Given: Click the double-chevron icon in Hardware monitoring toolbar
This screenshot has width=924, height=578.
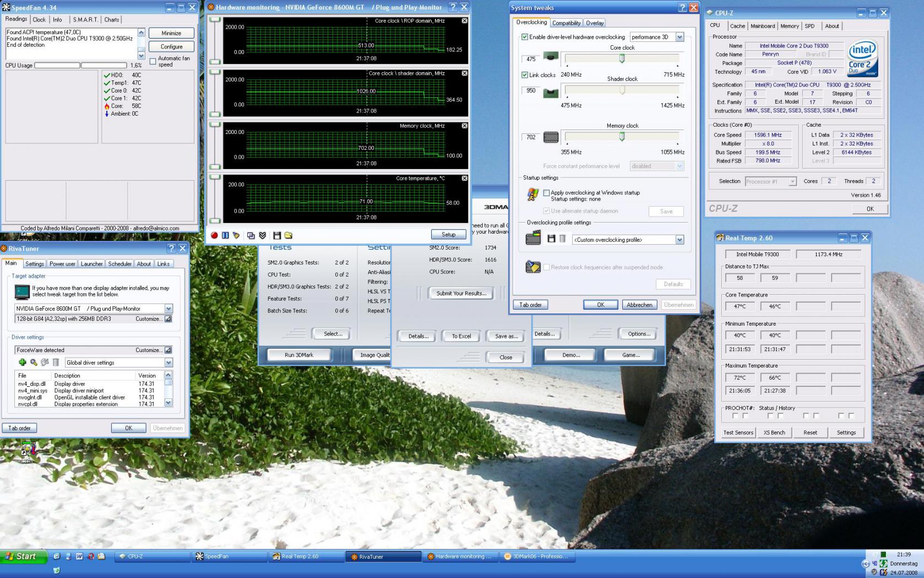Looking at the screenshot, I should (263, 235).
